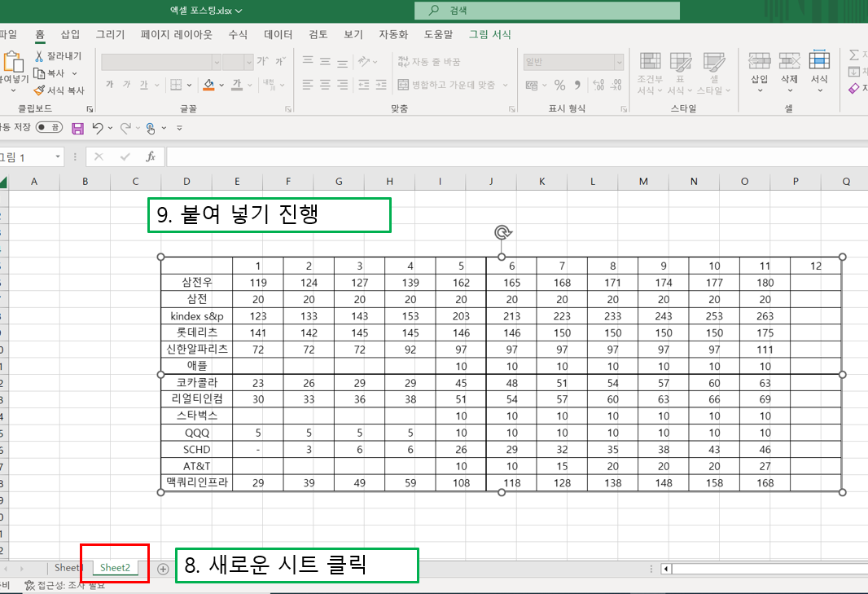The width and height of the screenshot is (868, 594).
Task: Open the number format (일반) dropdown
Action: pos(619,62)
